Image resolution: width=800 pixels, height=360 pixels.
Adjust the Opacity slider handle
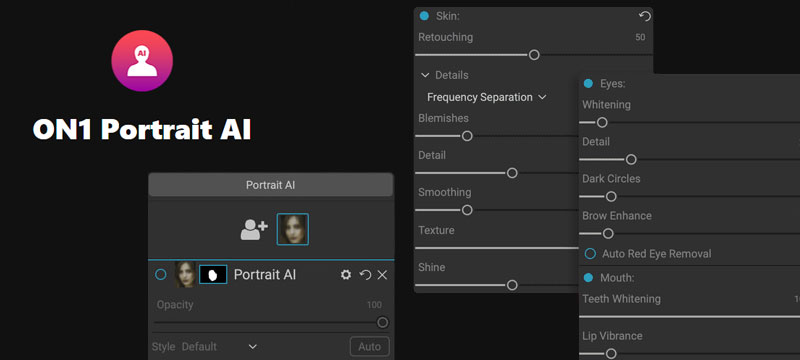382,322
